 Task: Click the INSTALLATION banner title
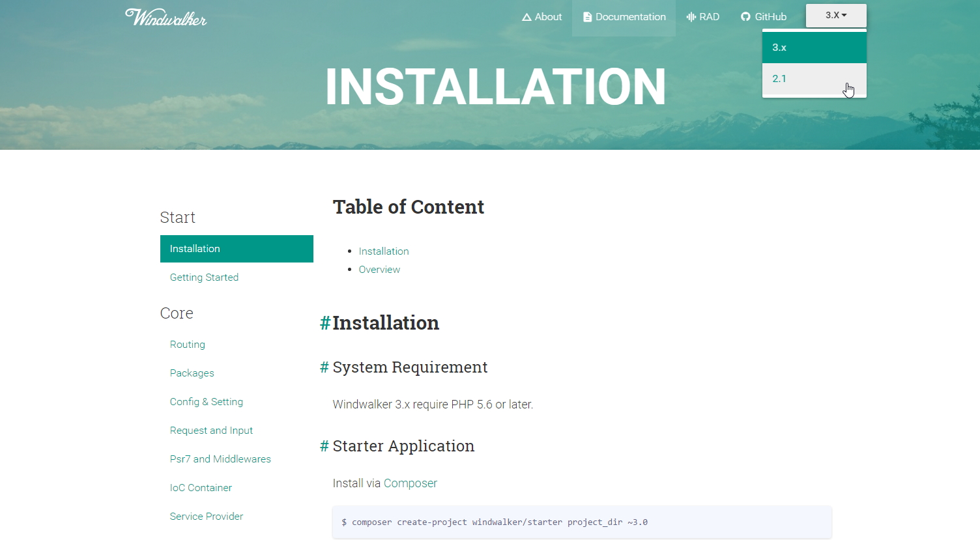pos(496,87)
